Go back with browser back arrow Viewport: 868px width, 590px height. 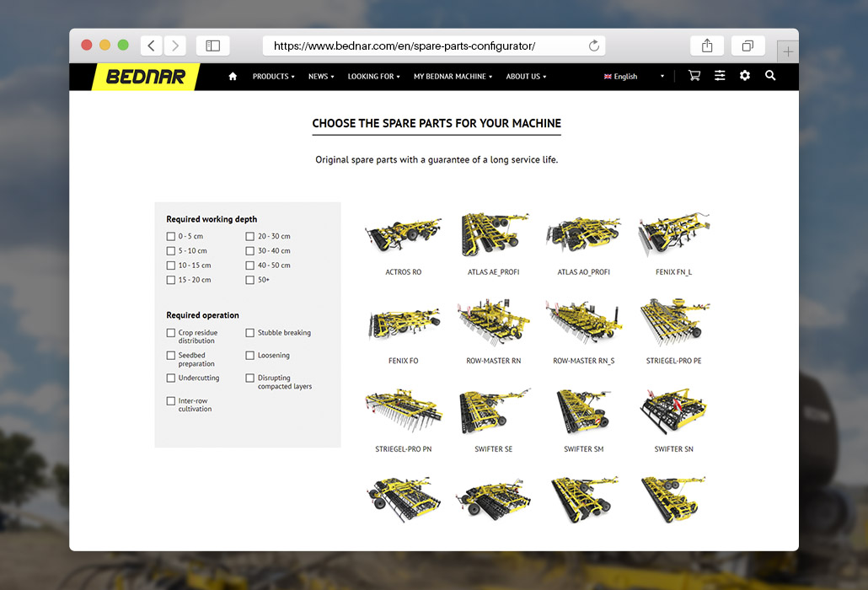point(151,46)
